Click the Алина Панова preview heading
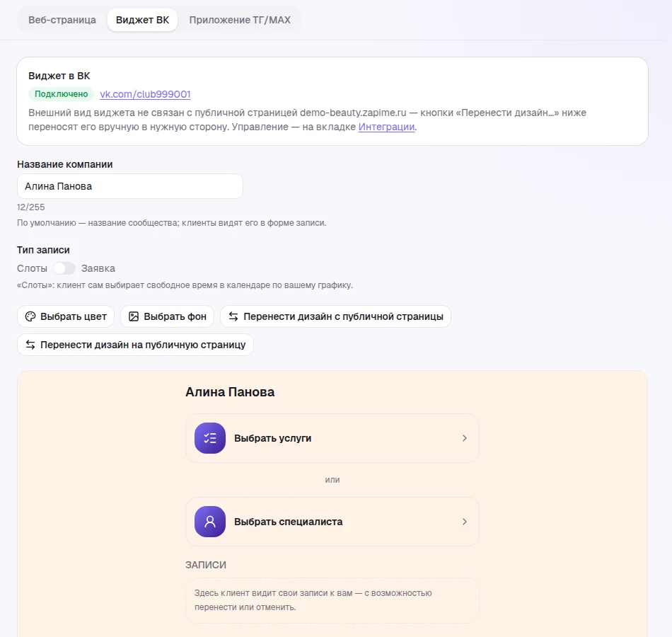Viewport: 672px width, 637px height. point(230,392)
